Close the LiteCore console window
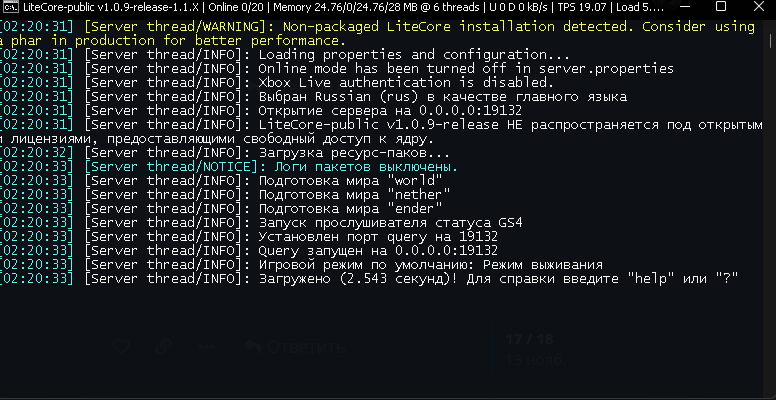776x400 pixels. point(758,7)
